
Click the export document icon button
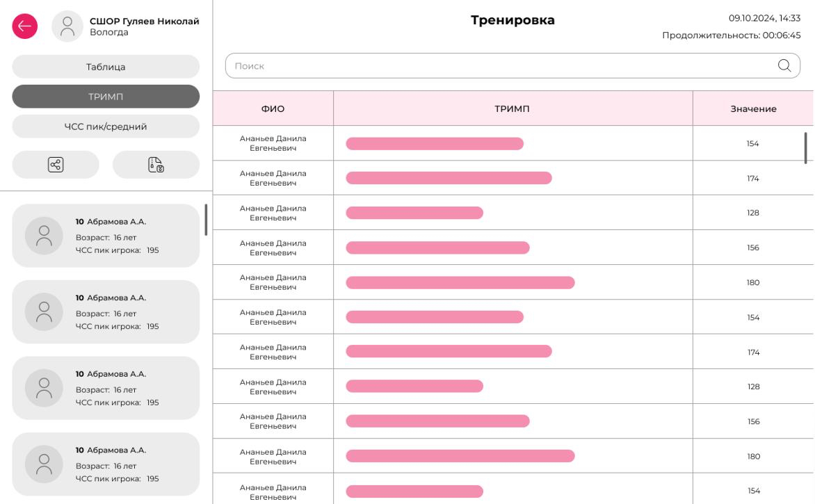(156, 165)
